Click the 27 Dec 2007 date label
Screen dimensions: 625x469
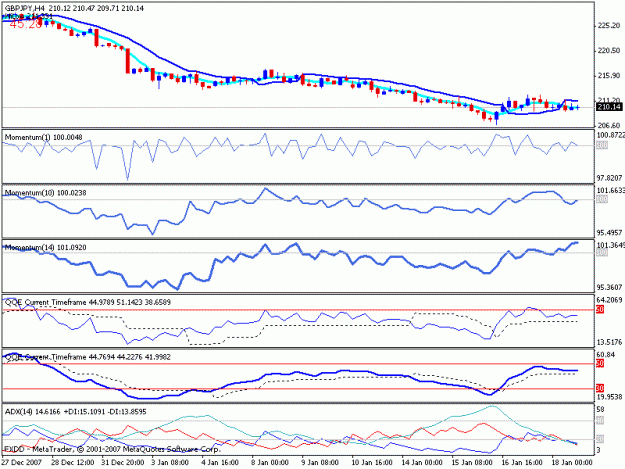point(22,463)
